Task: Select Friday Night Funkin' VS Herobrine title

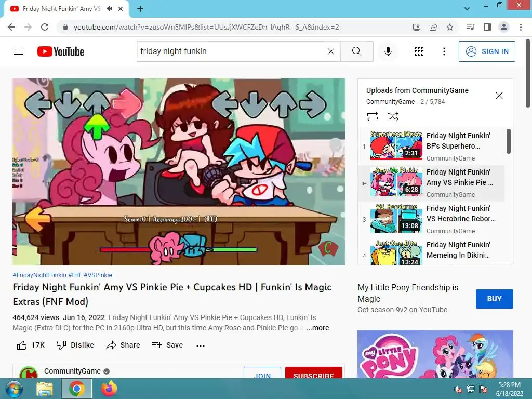Action: click(461, 214)
